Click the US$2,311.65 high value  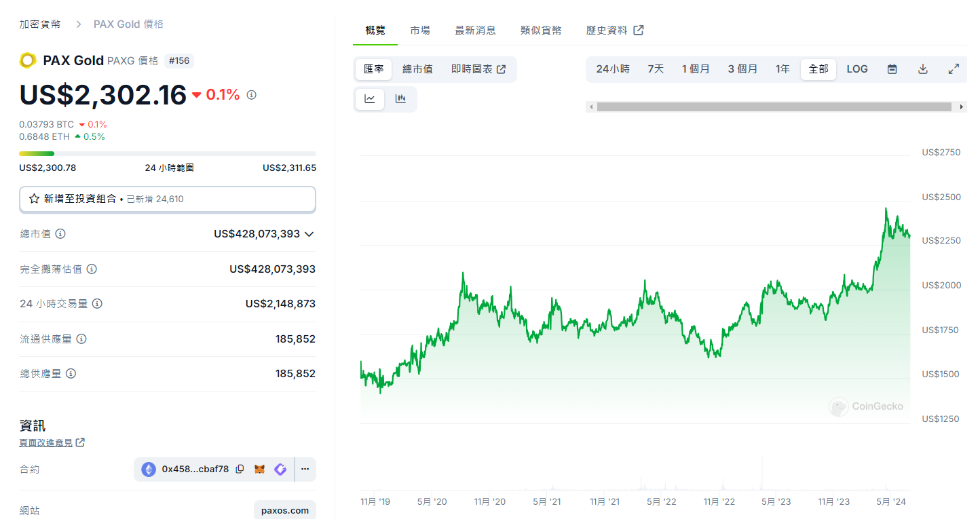(289, 168)
